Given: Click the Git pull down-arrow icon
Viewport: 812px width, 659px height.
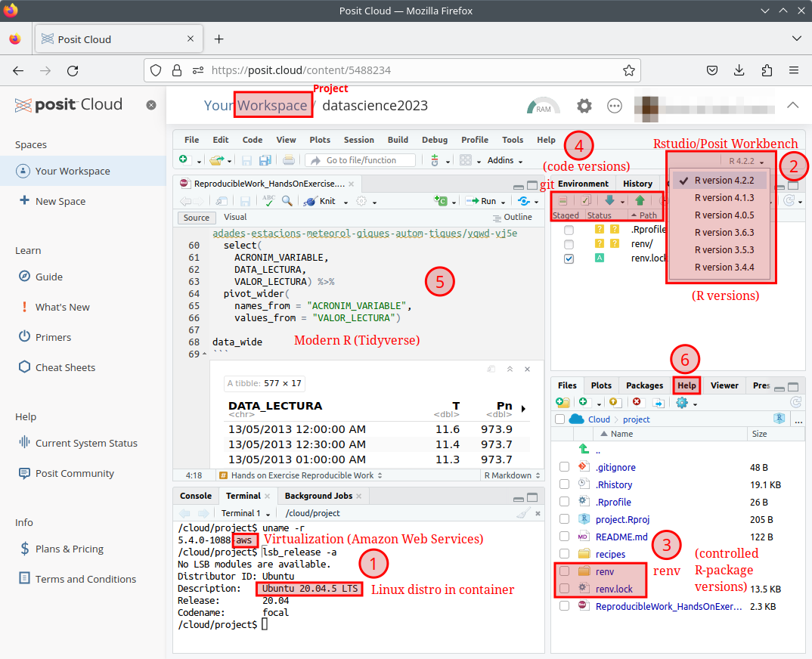Looking at the screenshot, I should point(609,200).
